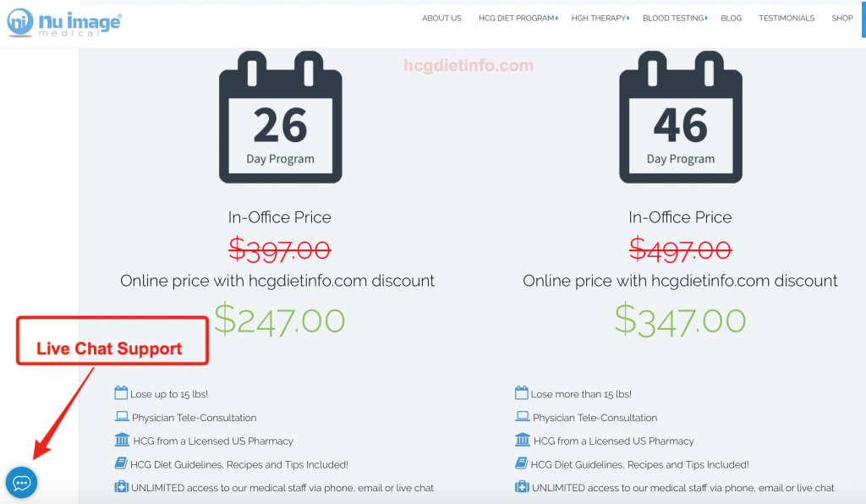Expand the Blood Testing dropdown menu
Image resolution: width=866 pixels, height=504 pixels.
675,19
